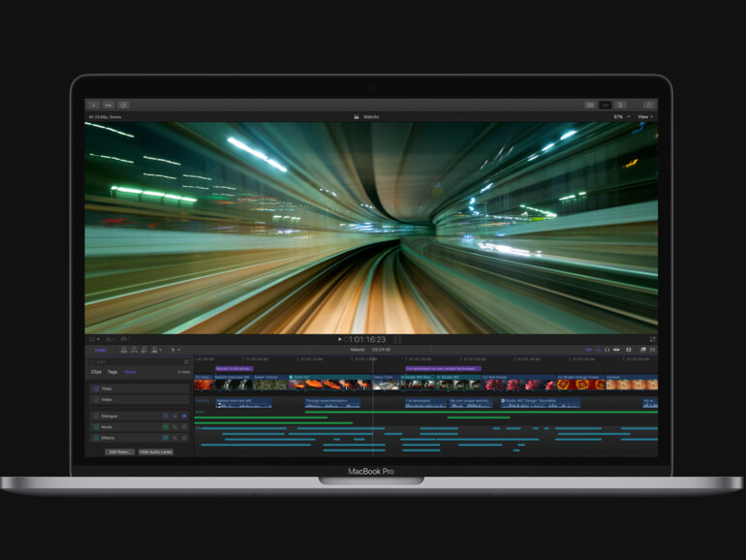Toggle the browser panel layout icon
The image size is (746, 560).
[x=590, y=105]
